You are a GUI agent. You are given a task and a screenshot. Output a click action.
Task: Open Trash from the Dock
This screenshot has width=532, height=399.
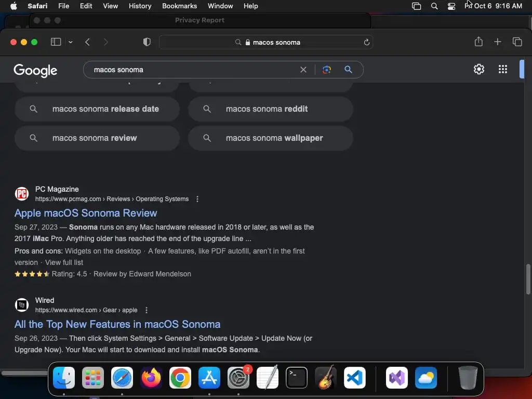click(468, 378)
